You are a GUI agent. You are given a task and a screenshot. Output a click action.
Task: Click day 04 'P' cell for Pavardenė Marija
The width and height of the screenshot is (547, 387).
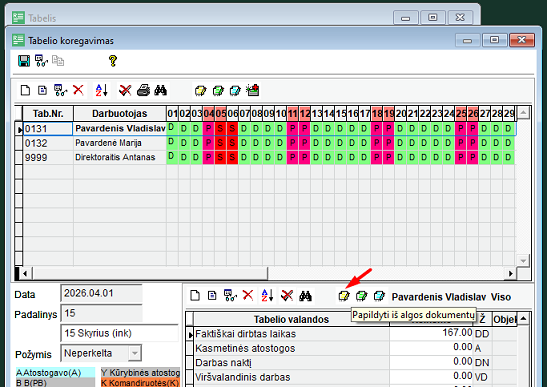[208, 143]
